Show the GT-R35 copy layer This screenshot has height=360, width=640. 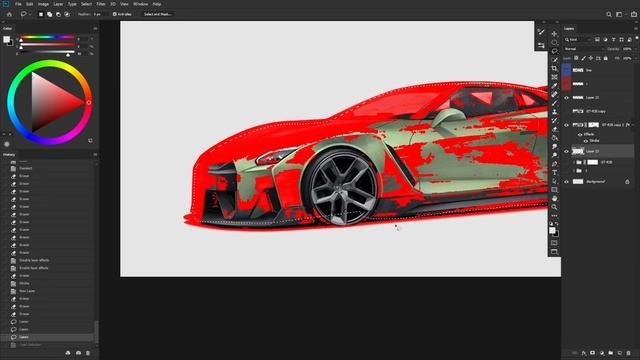pos(566,111)
